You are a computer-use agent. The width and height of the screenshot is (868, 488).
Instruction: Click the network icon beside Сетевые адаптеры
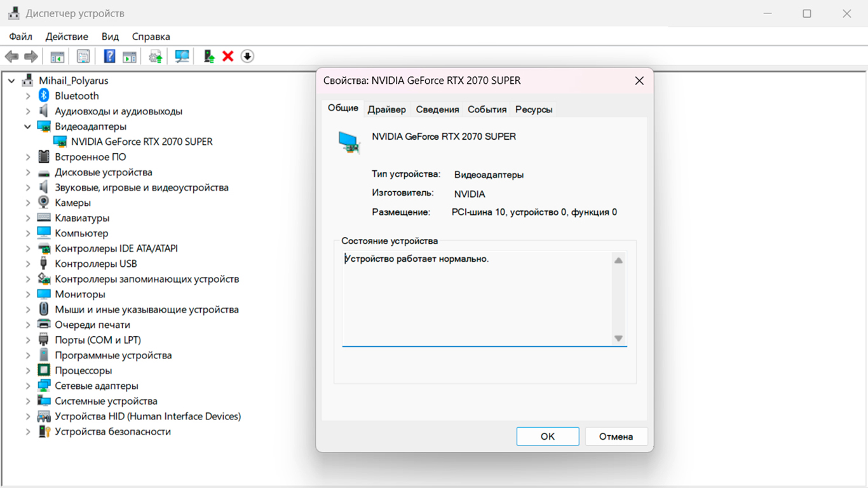pos(44,386)
